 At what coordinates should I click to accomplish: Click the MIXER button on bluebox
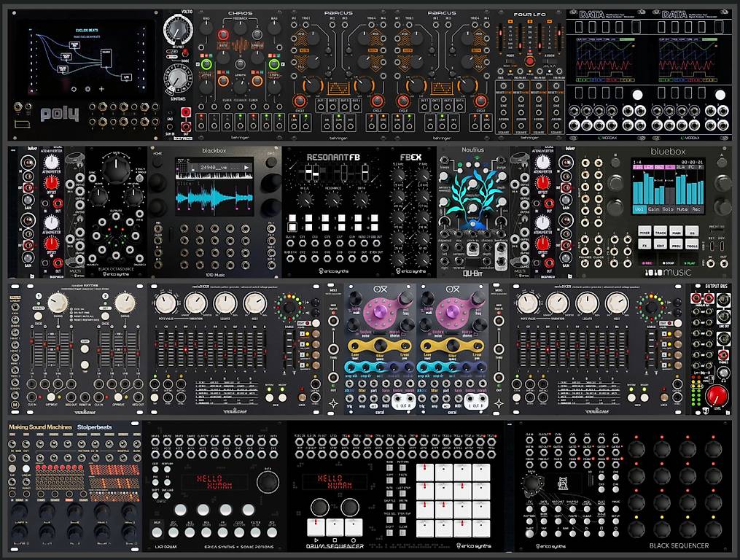[x=644, y=232]
